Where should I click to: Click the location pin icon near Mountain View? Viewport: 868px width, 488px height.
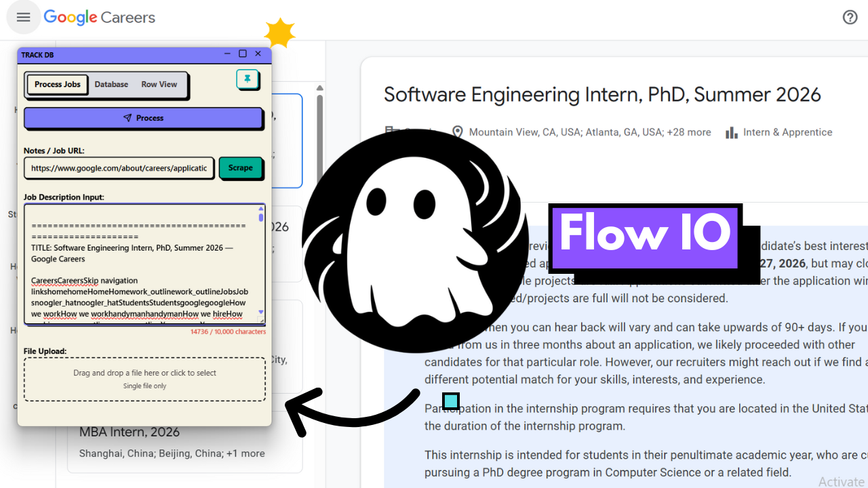click(x=458, y=133)
